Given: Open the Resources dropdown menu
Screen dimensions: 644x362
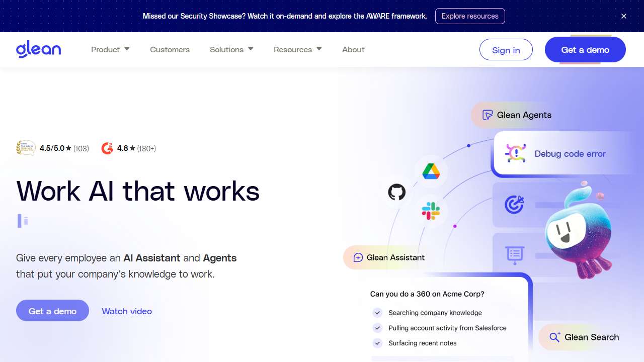Looking at the screenshot, I should 297,50.
